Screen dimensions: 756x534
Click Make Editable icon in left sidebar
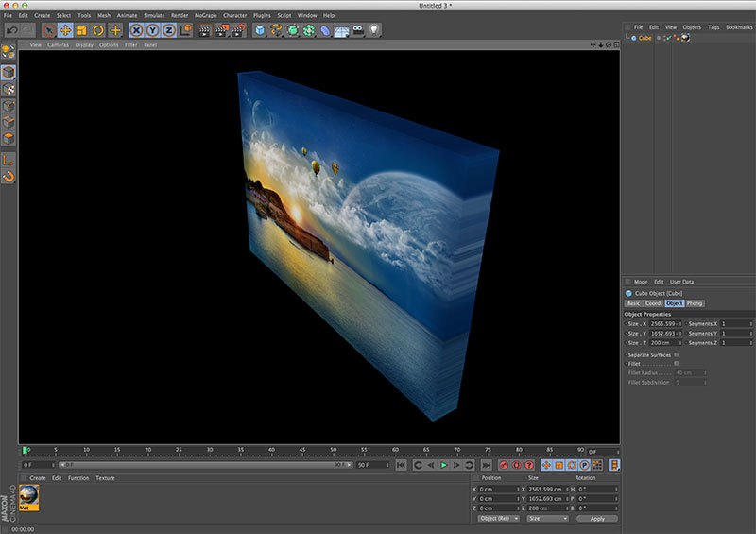(x=9, y=52)
